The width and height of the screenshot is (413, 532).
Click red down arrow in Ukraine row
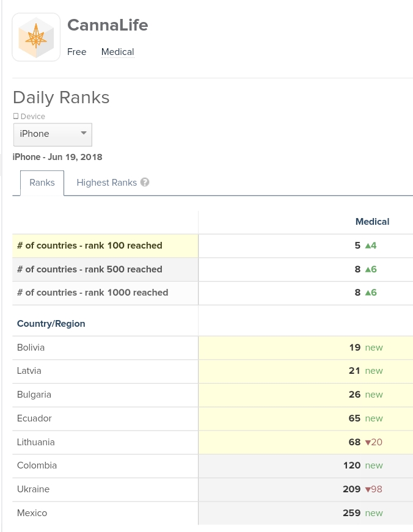point(368,489)
